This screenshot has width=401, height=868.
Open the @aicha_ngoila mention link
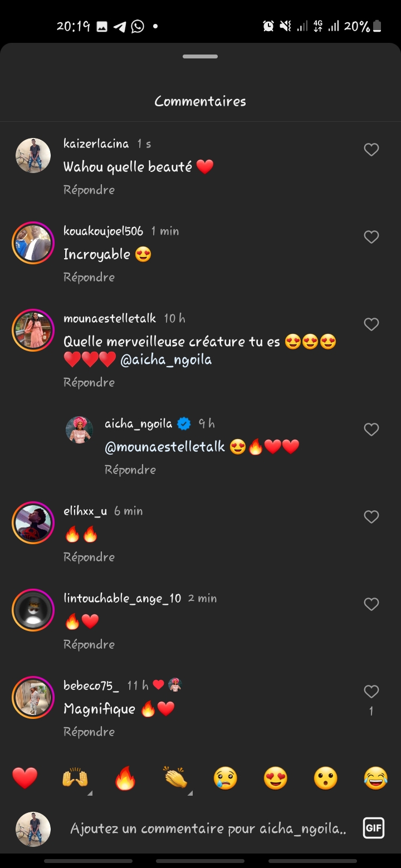tap(166, 360)
